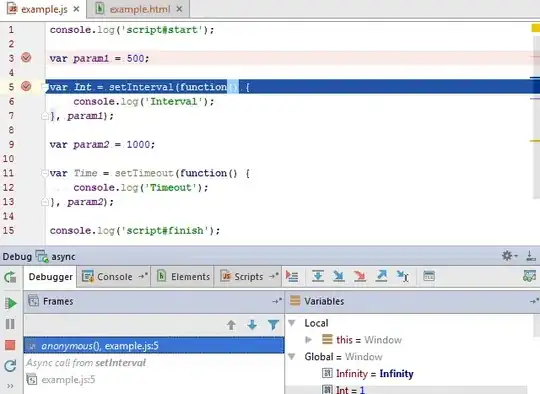Viewport: 540px width, 394px height.
Task: Switch to example.html editor tab
Action: point(138,9)
